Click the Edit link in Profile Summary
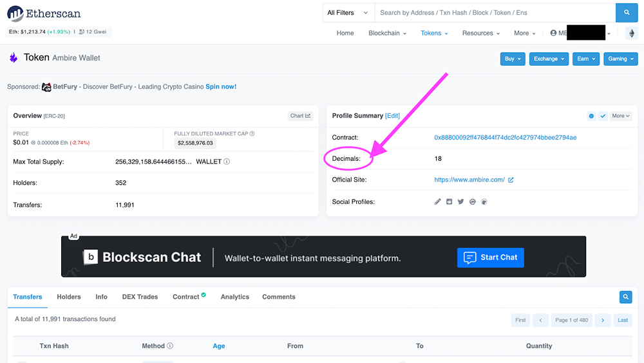The image size is (644, 363). pos(392,116)
